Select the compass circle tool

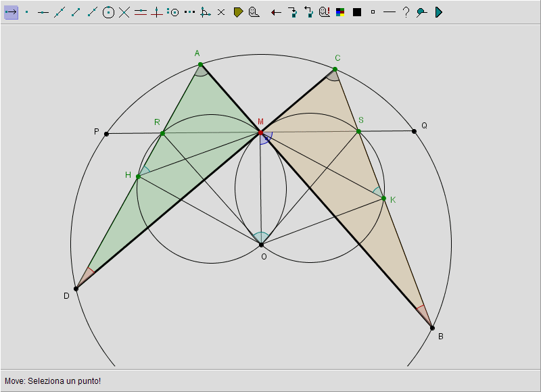[x=173, y=12]
